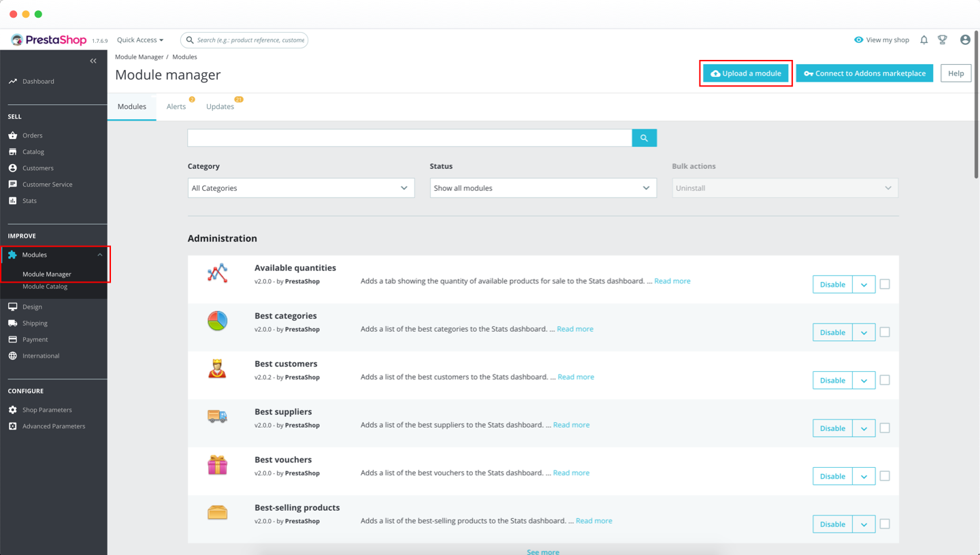Image resolution: width=980 pixels, height=555 pixels.
Task: Open the Show all modules status dropdown
Action: (x=543, y=188)
